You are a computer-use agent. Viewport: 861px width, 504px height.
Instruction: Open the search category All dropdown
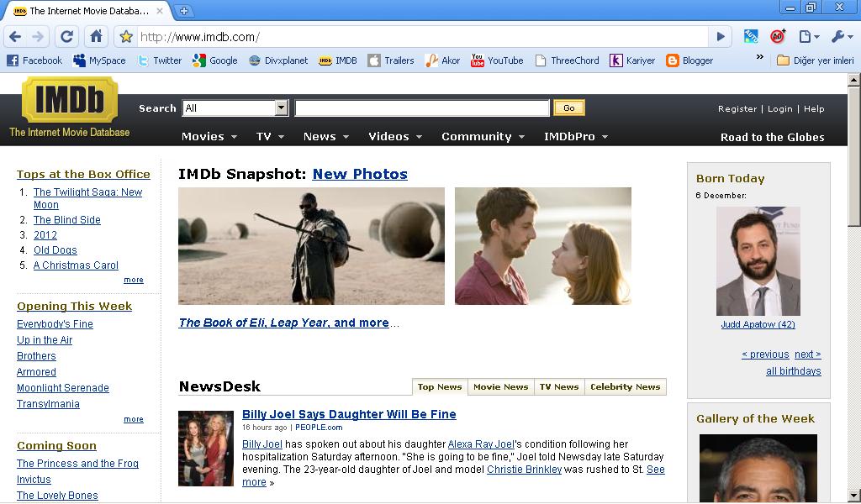click(x=235, y=108)
